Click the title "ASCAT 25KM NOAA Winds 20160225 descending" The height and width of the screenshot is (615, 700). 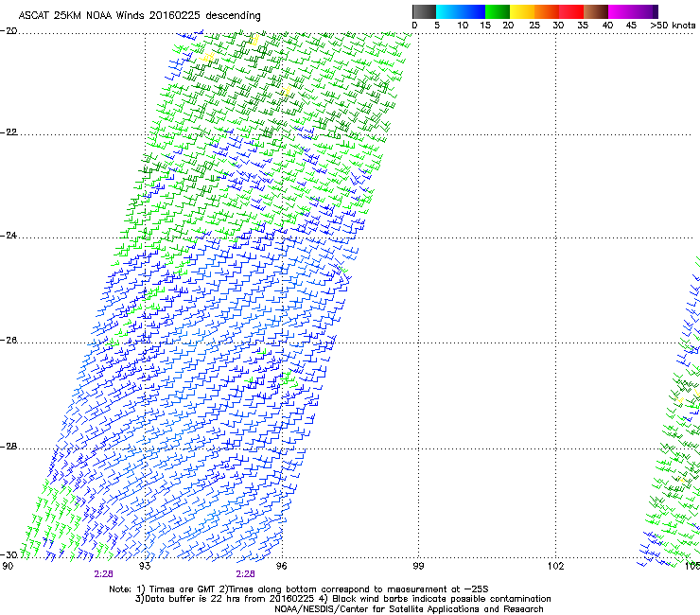pyautogui.click(x=139, y=16)
